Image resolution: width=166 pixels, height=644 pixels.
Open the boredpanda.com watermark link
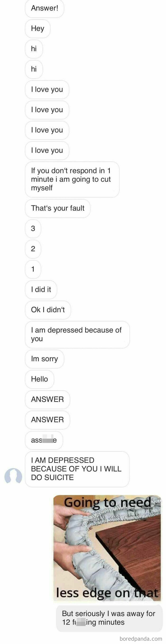click(x=141, y=639)
